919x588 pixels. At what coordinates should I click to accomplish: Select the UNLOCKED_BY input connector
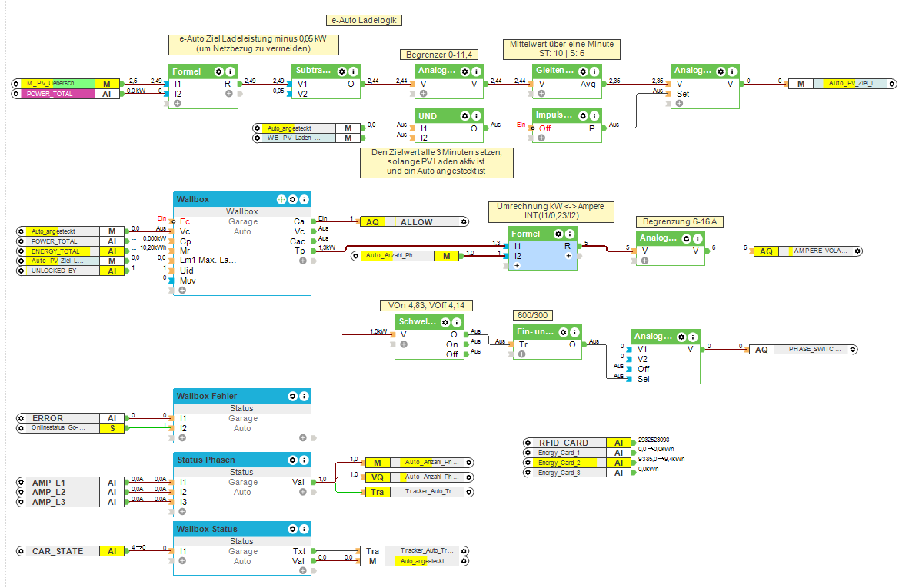(x=70, y=271)
